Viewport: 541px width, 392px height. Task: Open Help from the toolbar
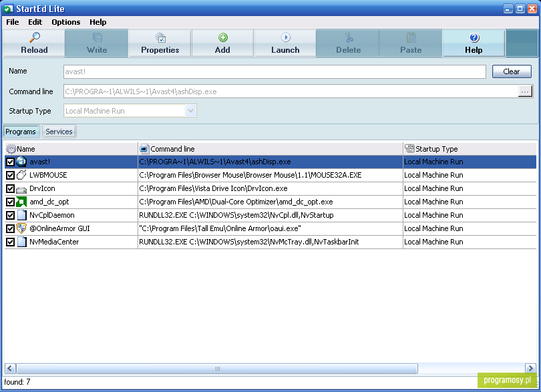[474, 43]
